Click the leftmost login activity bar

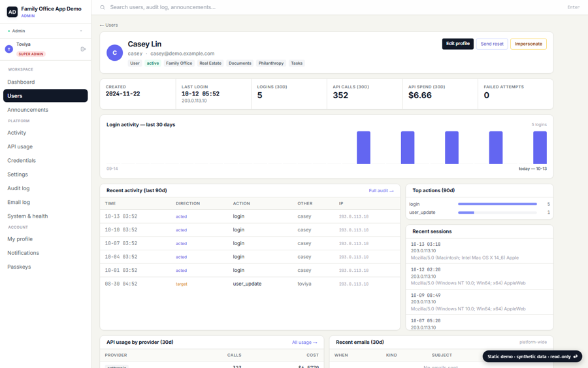363,148
